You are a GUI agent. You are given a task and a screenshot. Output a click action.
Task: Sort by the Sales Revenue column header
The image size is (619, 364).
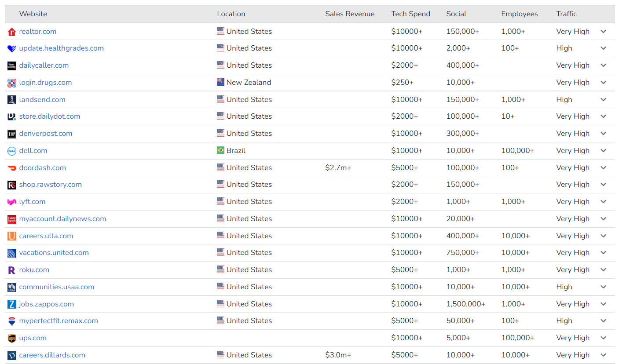tap(350, 14)
